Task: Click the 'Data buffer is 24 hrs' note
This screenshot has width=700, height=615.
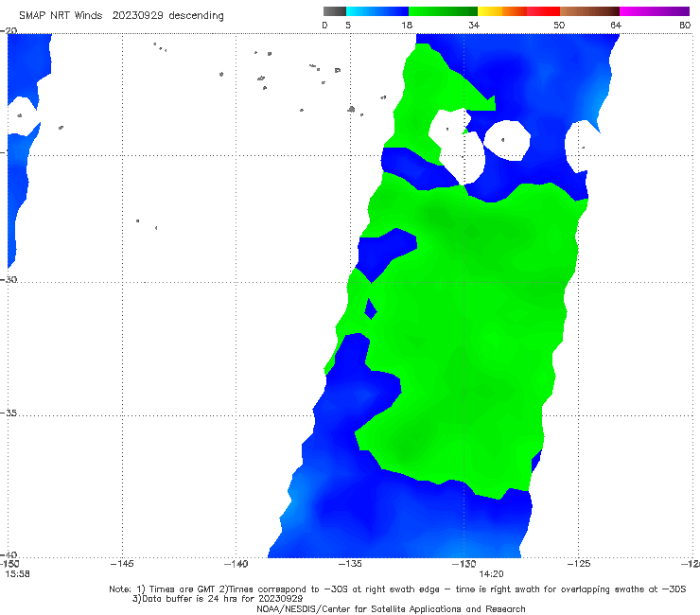Action: point(218,599)
